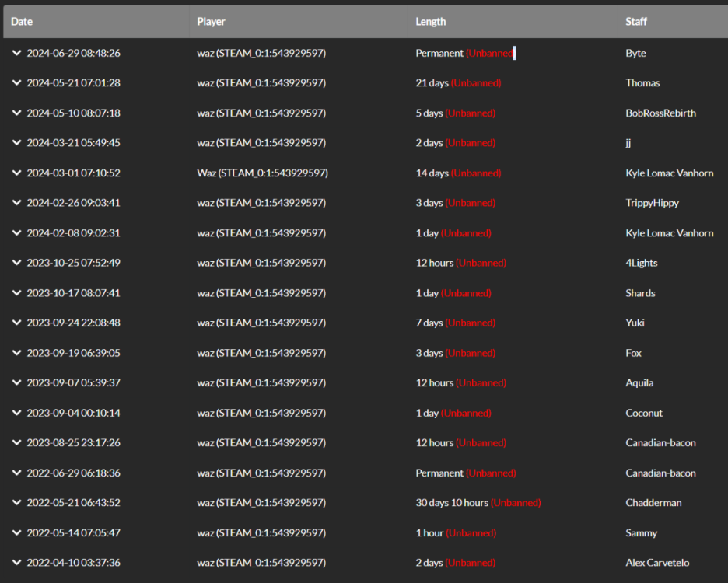The width and height of the screenshot is (728, 583).
Task: Expand the 2024-05-21 07:01:28 ban entry
Action: (17, 82)
